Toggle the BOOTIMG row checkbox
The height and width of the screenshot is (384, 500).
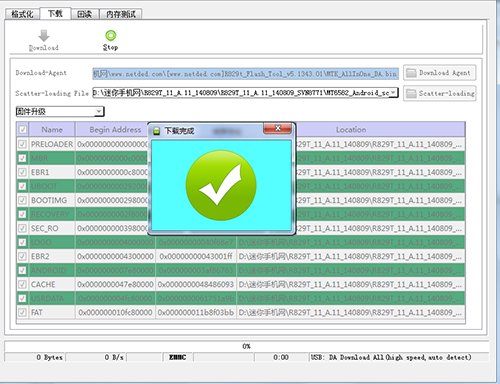[22, 200]
